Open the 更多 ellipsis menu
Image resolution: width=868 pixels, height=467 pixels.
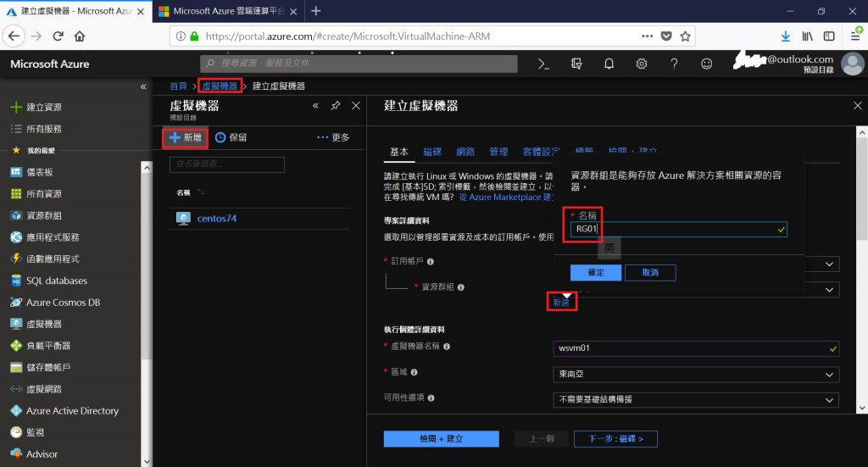pos(333,137)
